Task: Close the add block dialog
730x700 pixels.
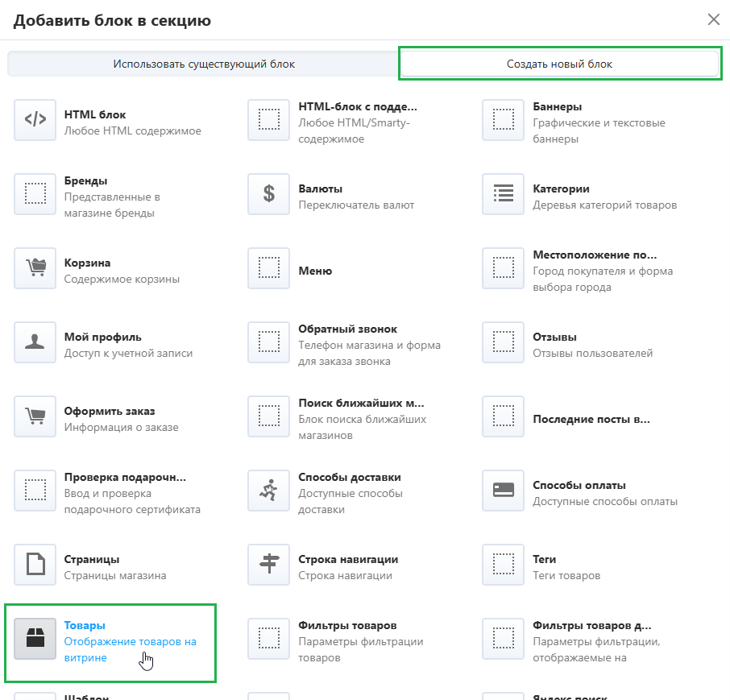Action: click(713, 19)
